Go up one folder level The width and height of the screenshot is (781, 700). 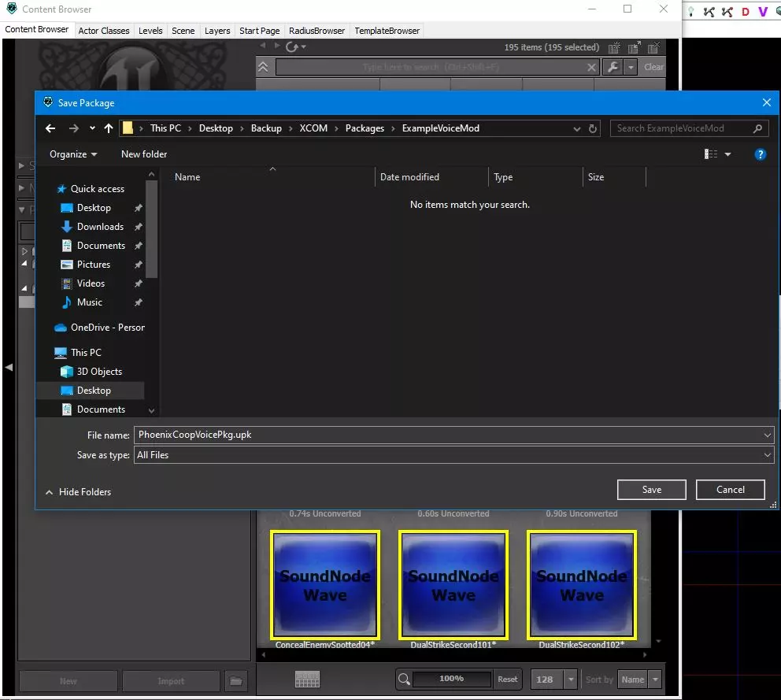109,128
